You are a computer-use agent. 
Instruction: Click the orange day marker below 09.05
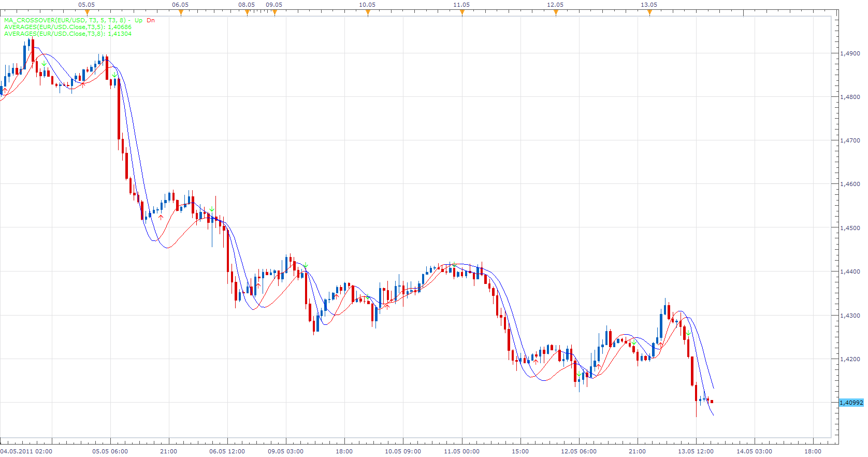274,13
